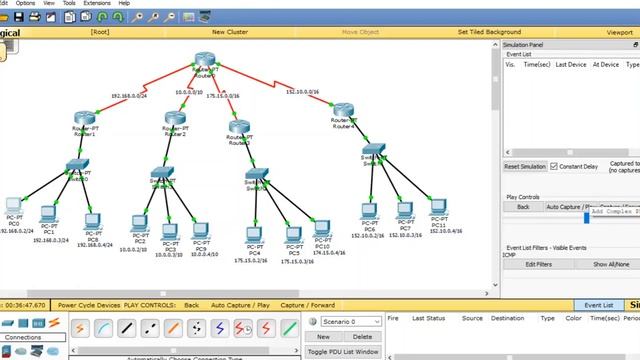This screenshot has width=640, height=360.
Task: Open the Extensions menu
Action: (x=97, y=3)
